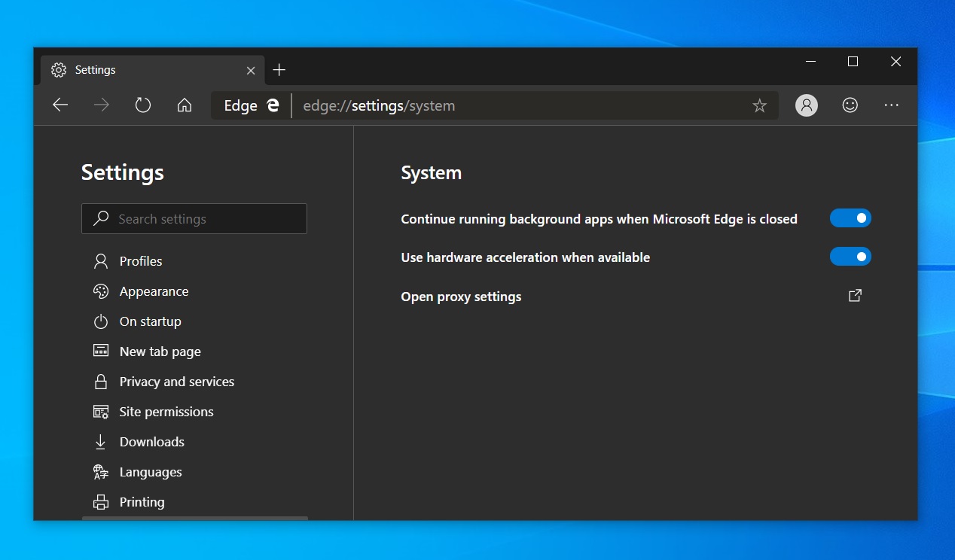
Task: Click the Search settings field
Action: 194,218
